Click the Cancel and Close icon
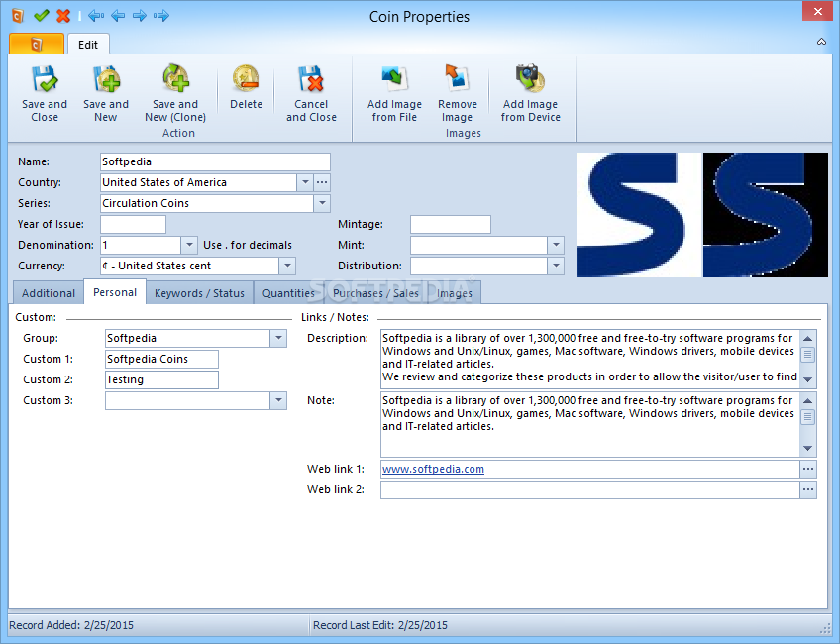Viewport: 840px width, 644px height. click(311, 79)
